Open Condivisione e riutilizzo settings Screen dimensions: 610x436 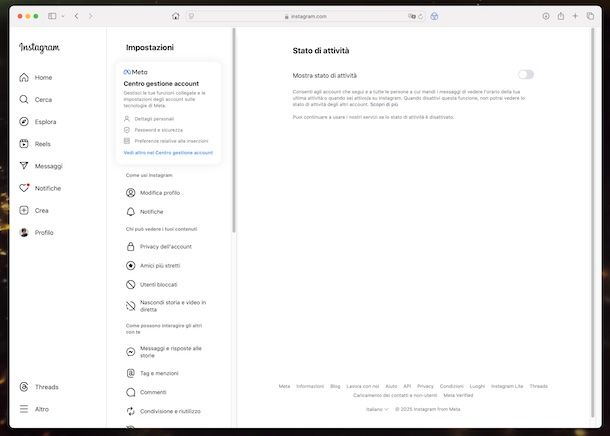click(x=163, y=411)
